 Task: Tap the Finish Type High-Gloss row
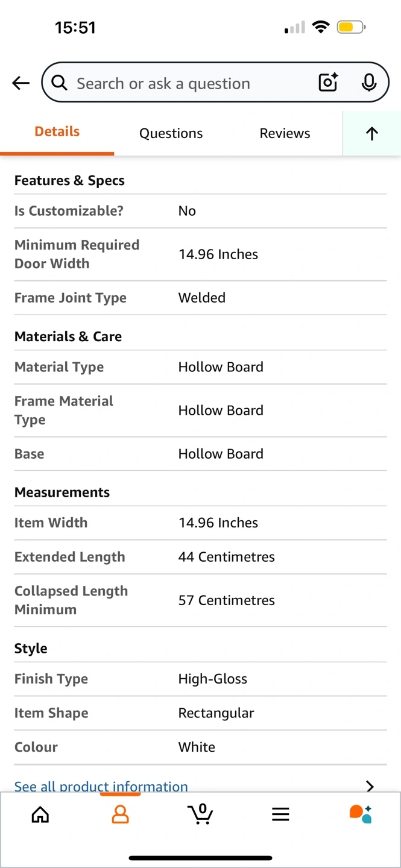click(200, 679)
